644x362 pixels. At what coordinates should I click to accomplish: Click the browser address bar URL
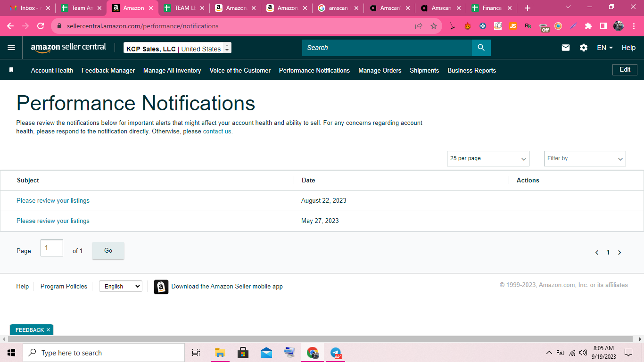[x=142, y=26]
